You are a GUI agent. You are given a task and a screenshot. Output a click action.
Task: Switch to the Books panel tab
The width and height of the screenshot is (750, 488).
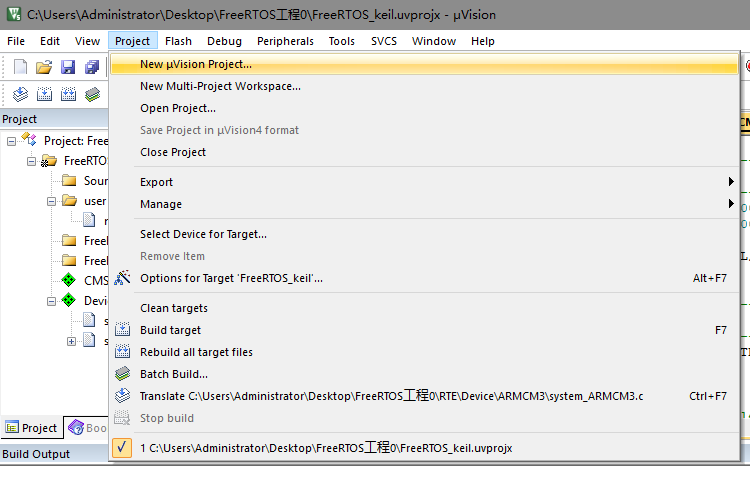[87, 428]
